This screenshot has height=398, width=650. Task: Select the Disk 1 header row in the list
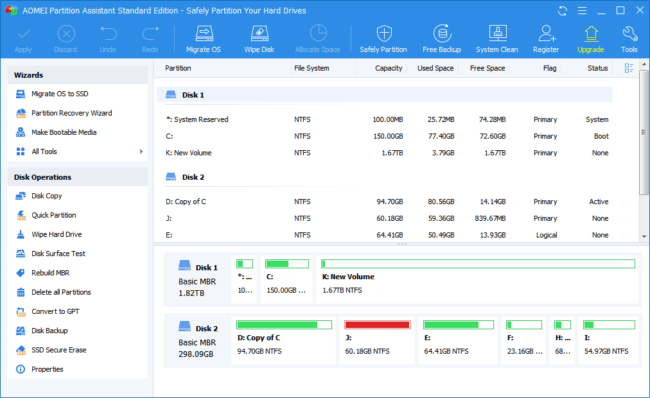[x=384, y=95]
